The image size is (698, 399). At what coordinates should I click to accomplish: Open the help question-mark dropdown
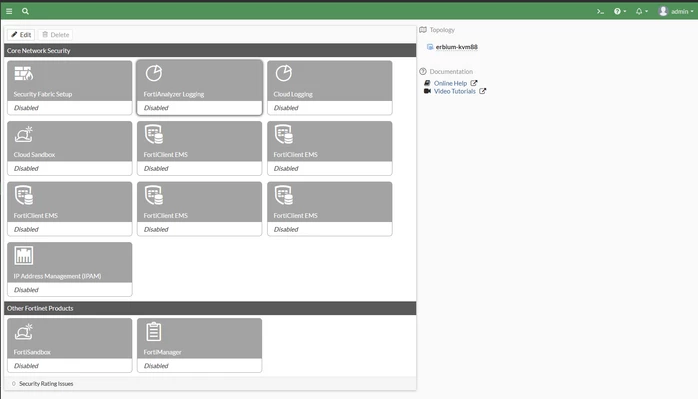620,12
